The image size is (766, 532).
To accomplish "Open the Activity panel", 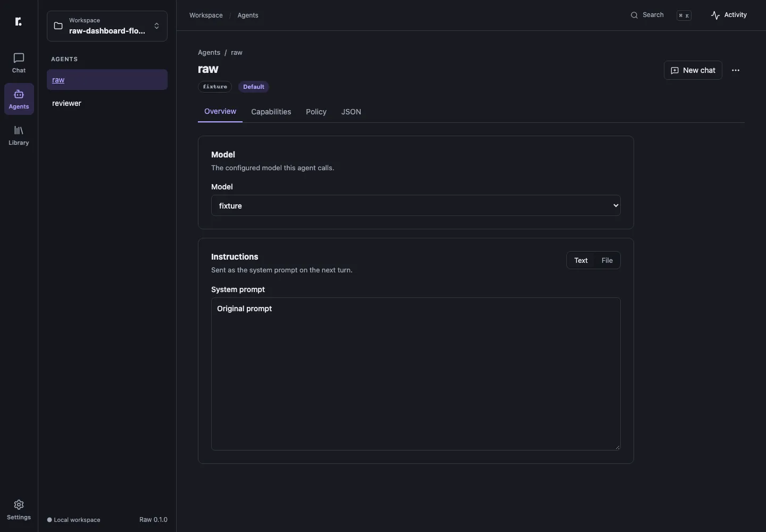I will [x=729, y=15].
